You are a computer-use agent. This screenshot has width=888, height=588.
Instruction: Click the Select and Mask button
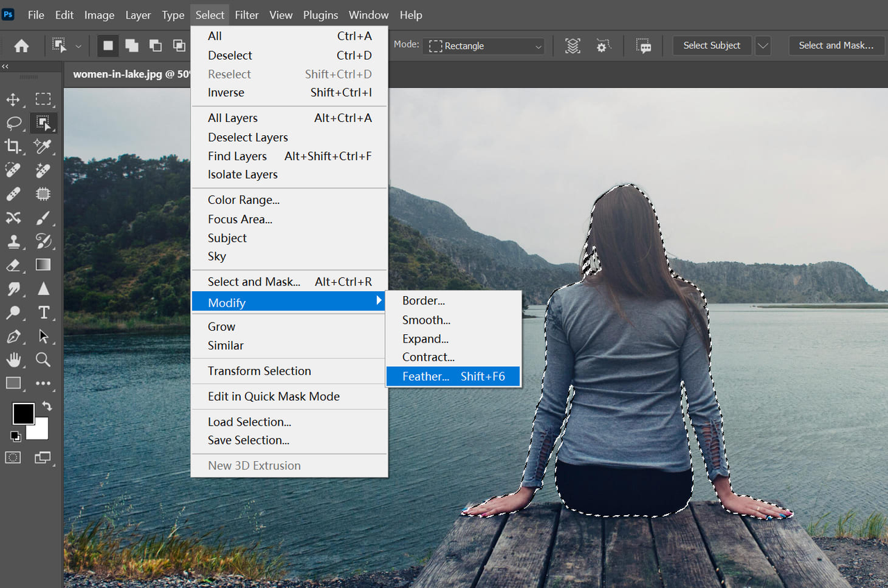coord(836,45)
